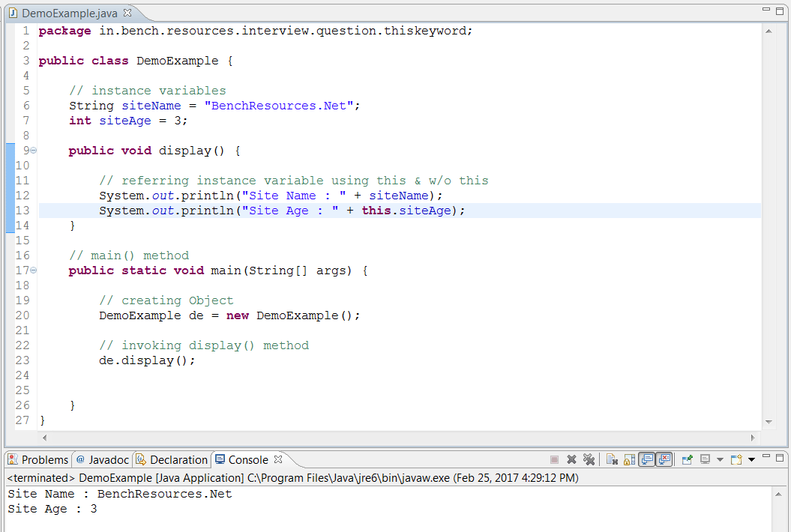
Task: Click this.siteAge on line 13
Action: point(406,211)
